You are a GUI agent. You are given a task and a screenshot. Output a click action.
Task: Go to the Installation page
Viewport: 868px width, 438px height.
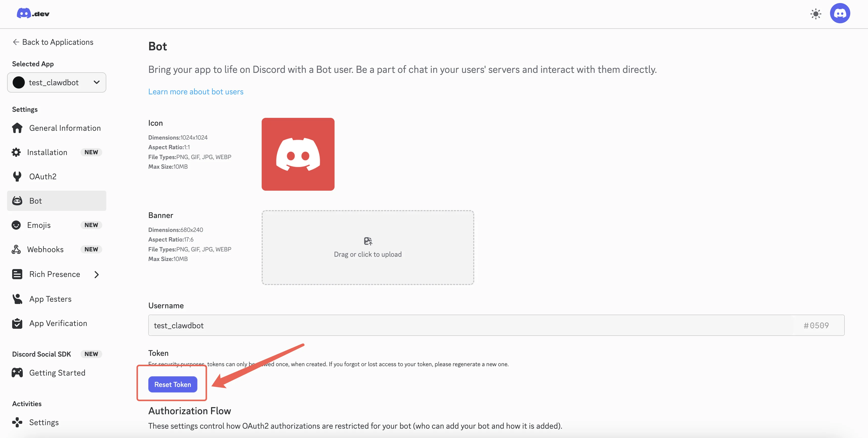[57, 152]
